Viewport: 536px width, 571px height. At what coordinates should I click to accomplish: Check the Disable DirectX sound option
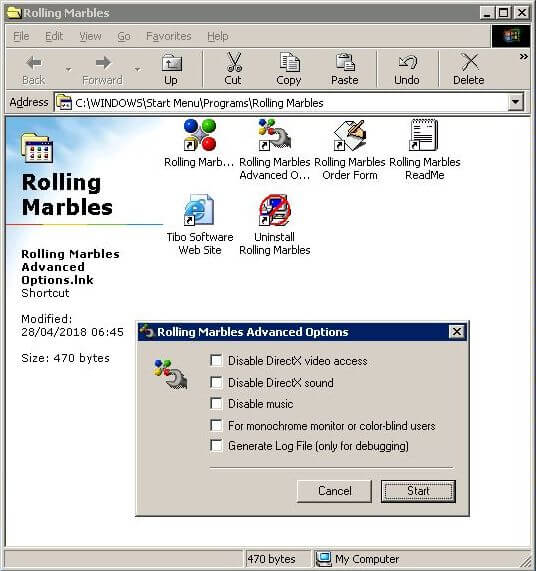pyautogui.click(x=216, y=382)
